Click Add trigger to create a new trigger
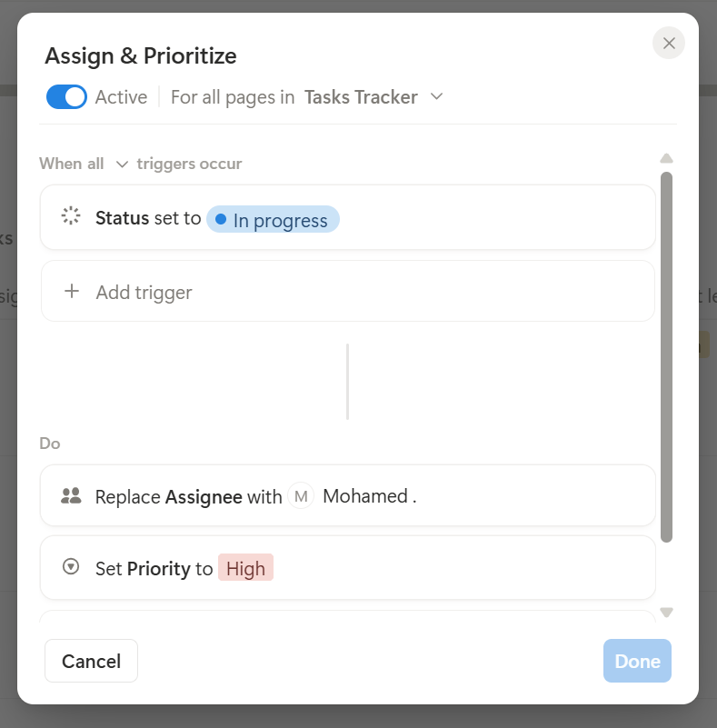Image resolution: width=717 pixels, height=728 pixels. point(143,292)
